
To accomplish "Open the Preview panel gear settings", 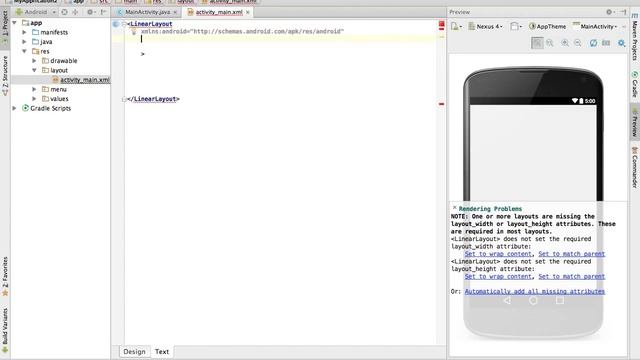I will [x=609, y=12].
